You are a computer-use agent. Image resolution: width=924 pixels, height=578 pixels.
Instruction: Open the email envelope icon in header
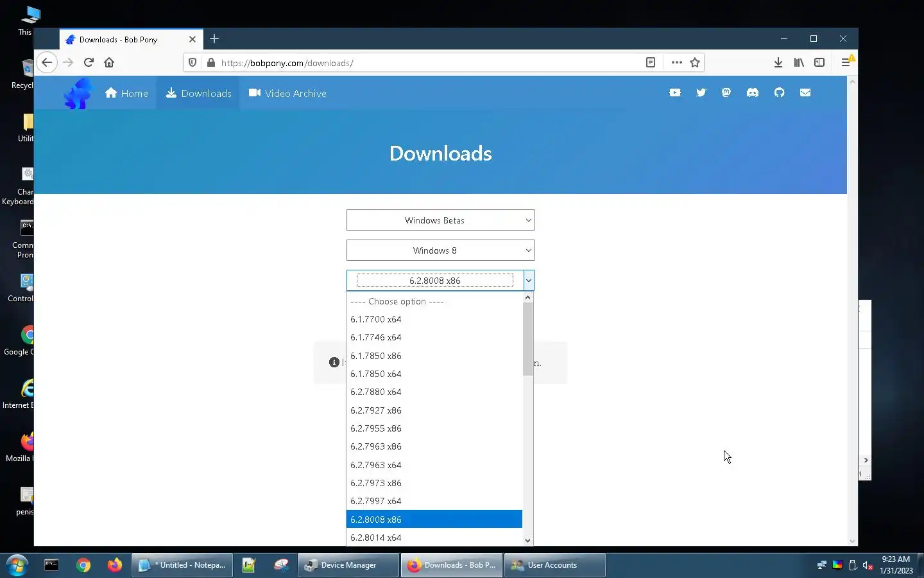(x=805, y=92)
